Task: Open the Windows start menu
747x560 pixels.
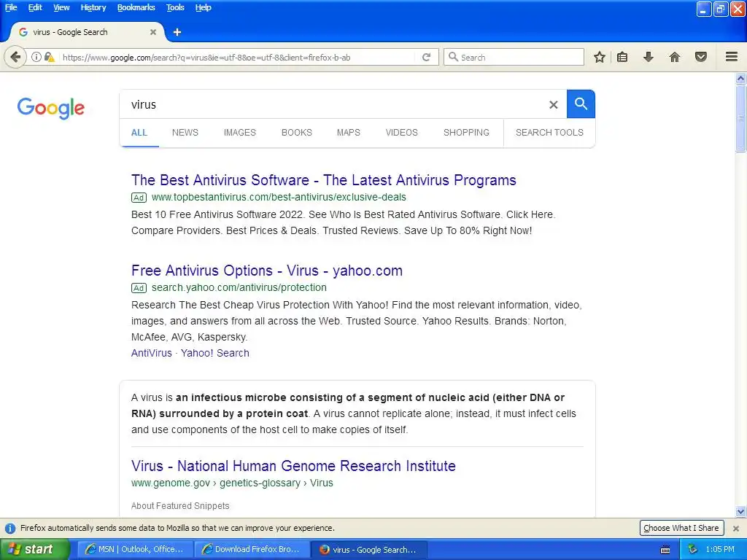Action: tap(34, 550)
